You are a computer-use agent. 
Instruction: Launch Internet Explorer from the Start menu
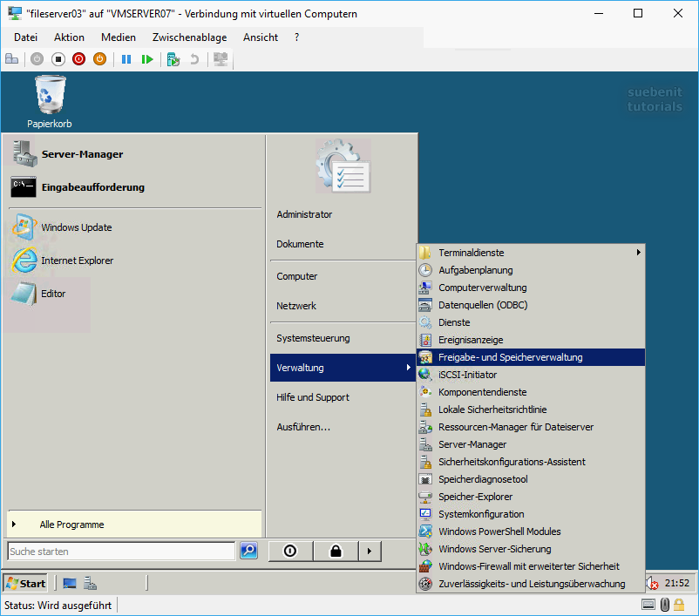click(134, 261)
